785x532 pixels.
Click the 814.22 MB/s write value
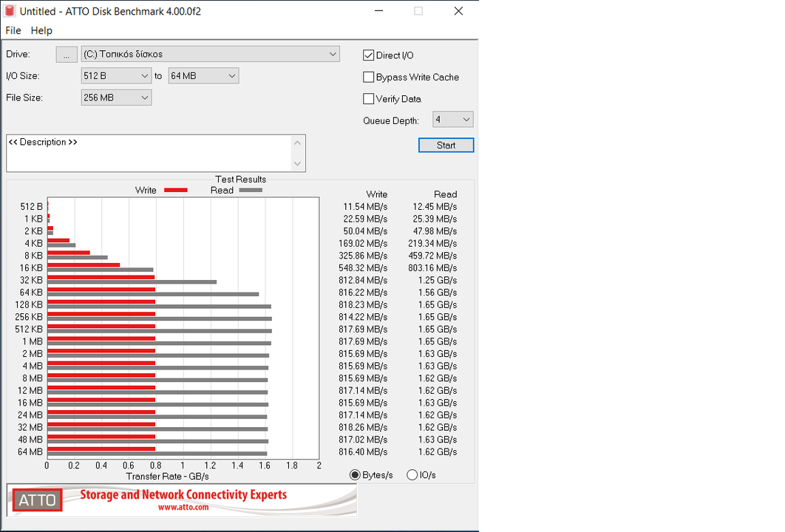[363, 317]
